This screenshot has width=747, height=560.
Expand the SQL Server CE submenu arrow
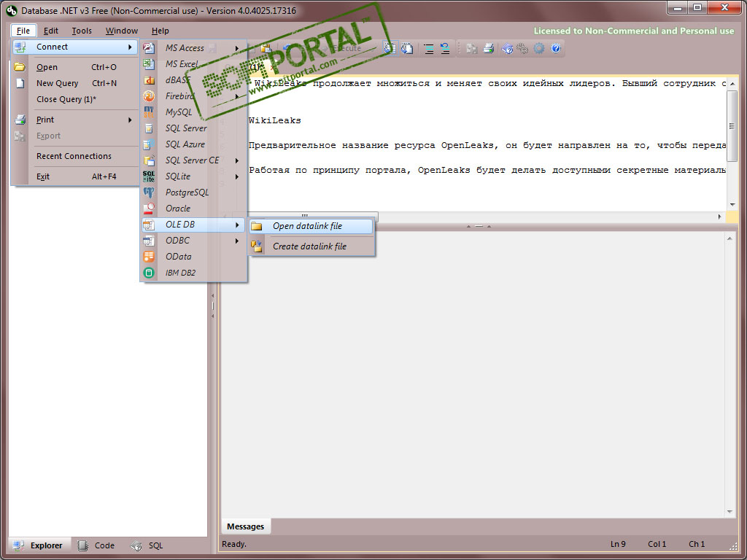pyautogui.click(x=237, y=160)
